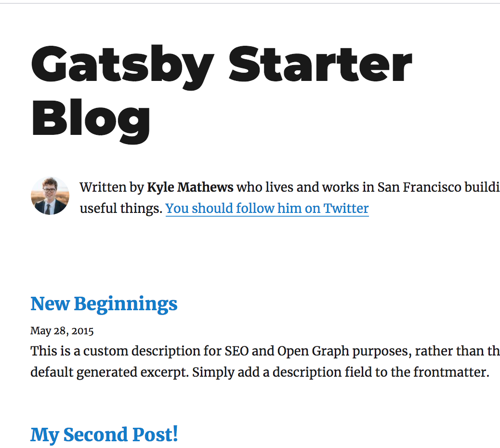Click Kyle Mathews' round avatar photo
The image size is (500, 448).
click(50, 196)
